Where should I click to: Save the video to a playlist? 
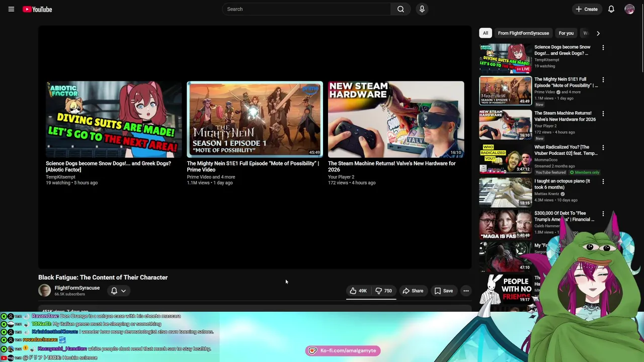pos(444,291)
